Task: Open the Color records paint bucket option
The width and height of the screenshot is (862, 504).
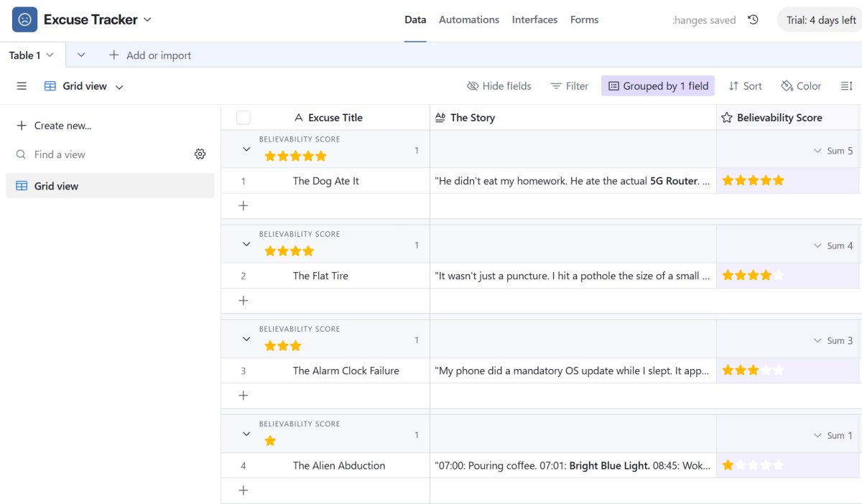Action: coord(801,86)
